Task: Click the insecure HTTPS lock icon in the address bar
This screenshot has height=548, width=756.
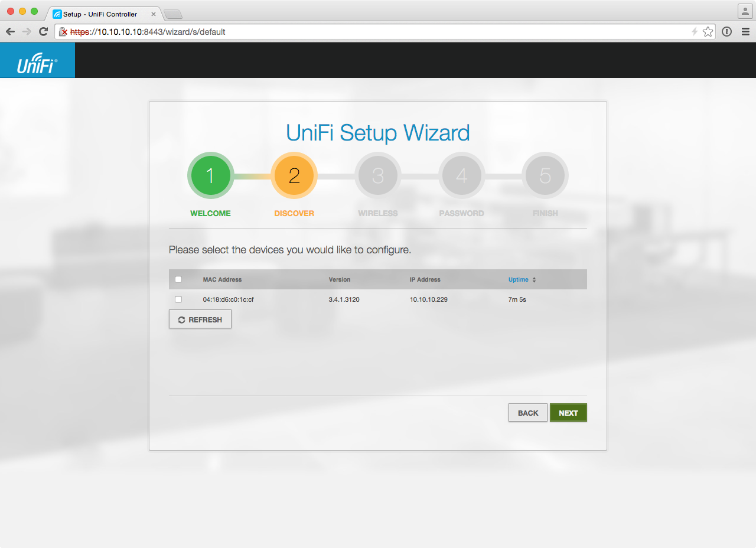Action: pyautogui.click(x=63, y=32)
